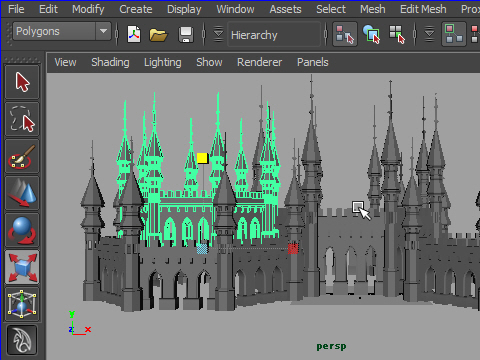Collapse the toolbar section before Hierarchy field
Viewport: 480px width, 360px height.
[218, 34]
